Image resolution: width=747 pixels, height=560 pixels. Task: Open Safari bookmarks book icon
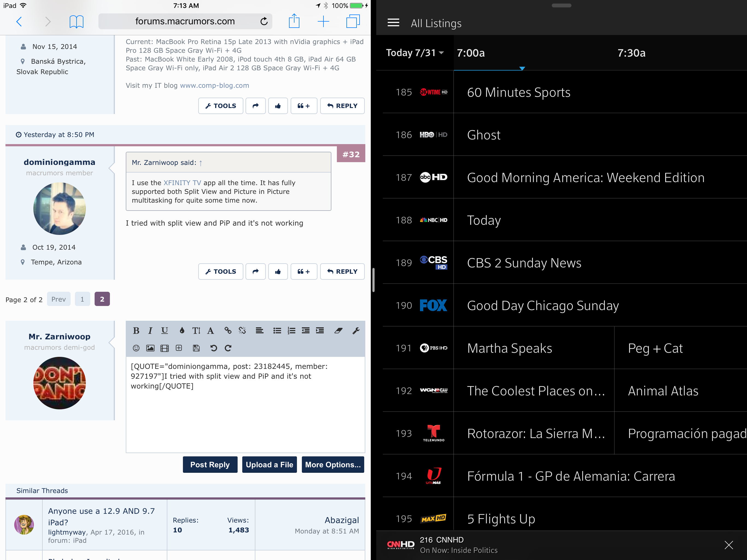(x=76, y=22)
